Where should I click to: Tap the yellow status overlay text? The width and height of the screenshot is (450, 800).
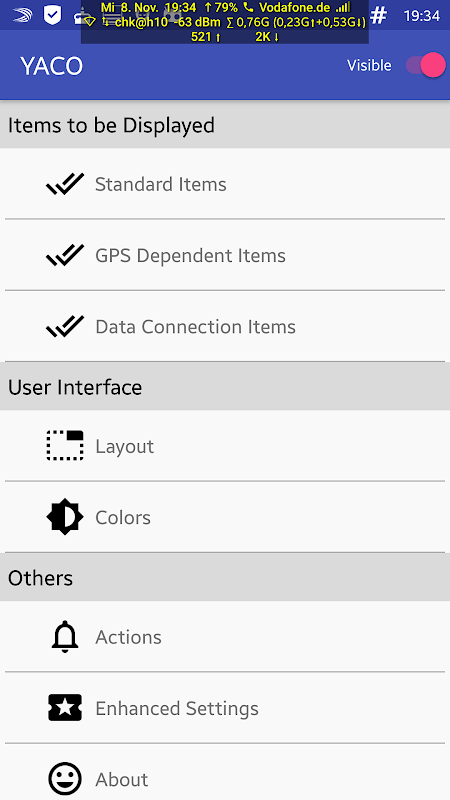click(x=224, y=22)
